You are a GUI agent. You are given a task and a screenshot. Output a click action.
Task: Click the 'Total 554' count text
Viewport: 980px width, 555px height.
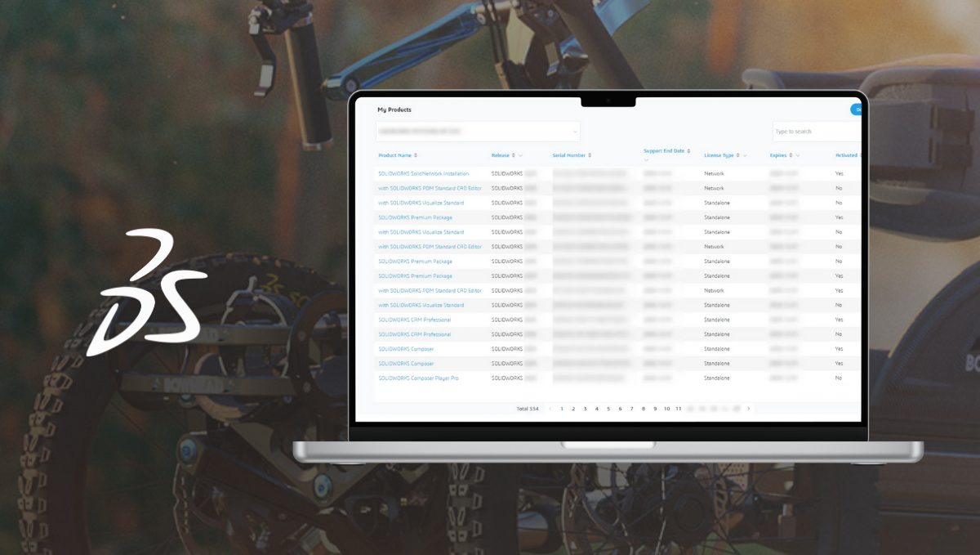528,409
